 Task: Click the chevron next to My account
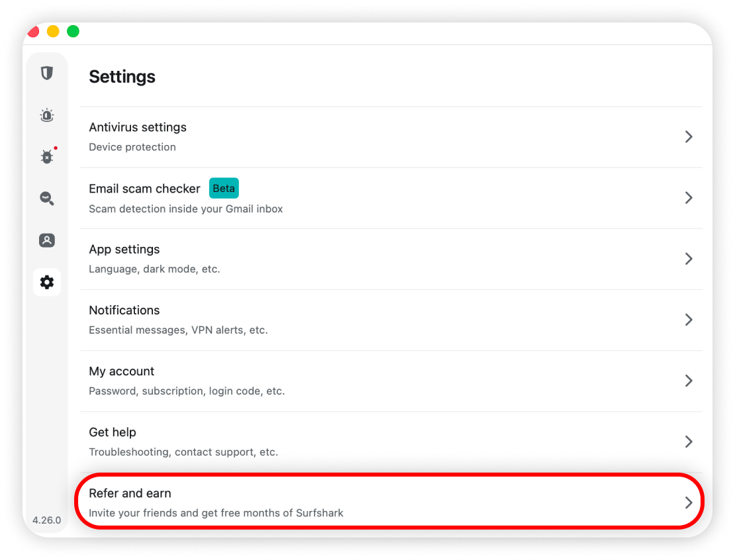[x=689, y=381]
